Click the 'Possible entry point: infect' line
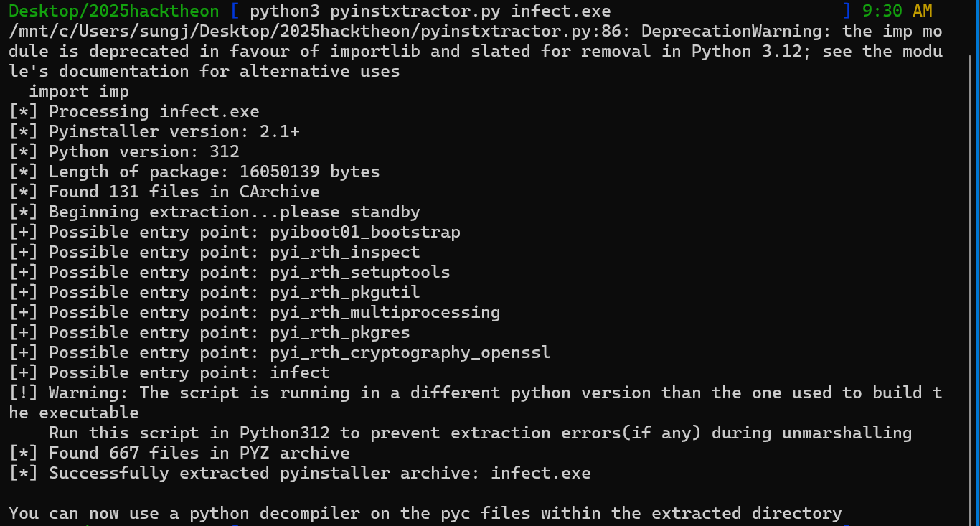Screen dimensions: 980x526 coord(169,373)
